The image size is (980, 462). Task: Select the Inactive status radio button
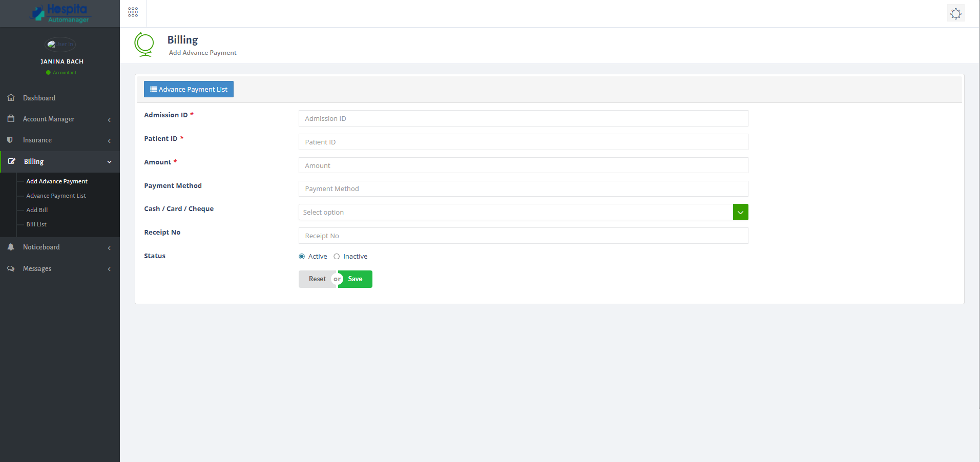[x=337, y=256]
